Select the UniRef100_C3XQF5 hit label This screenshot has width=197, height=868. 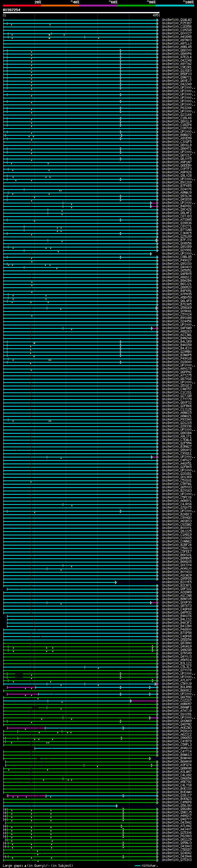click(x=177, y=142)
